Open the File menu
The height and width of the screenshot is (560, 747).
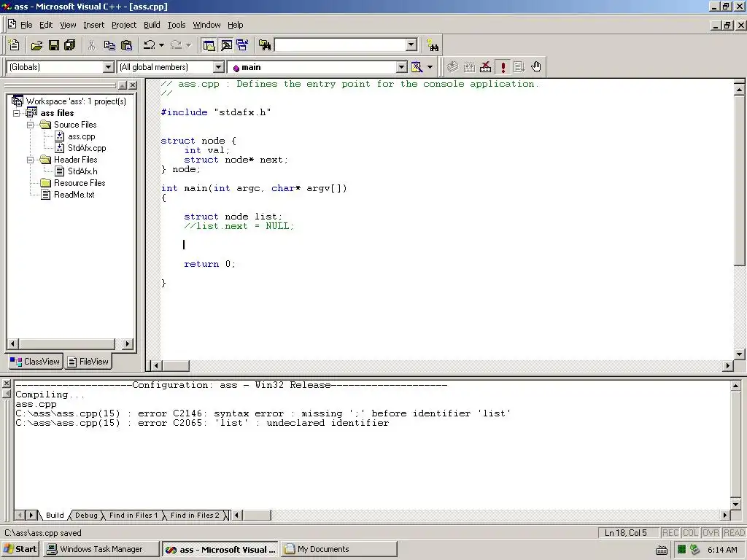pyautogui.click(x=26, y=25)
